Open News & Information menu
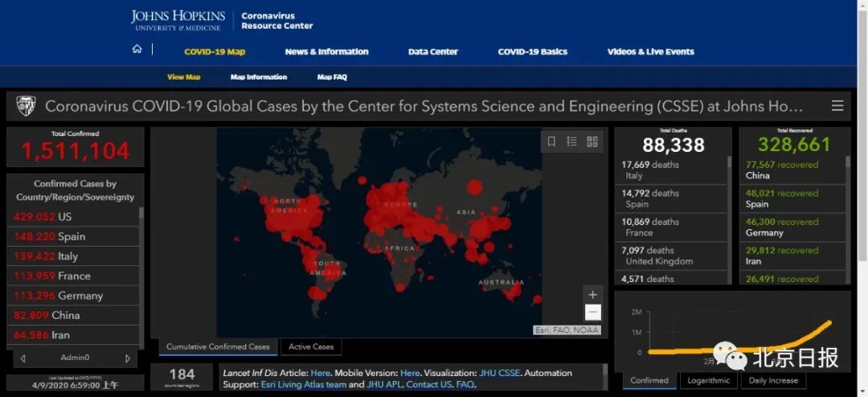868x397 pixels. (x=326, y=52)
